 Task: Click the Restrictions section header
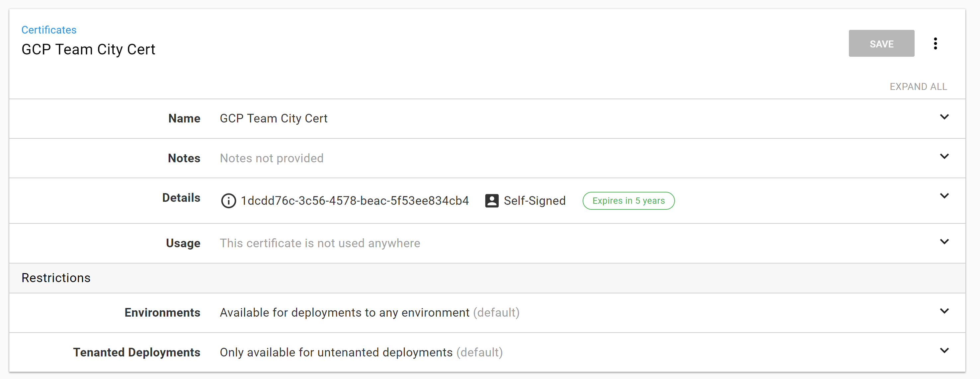[x=56, y=278]
